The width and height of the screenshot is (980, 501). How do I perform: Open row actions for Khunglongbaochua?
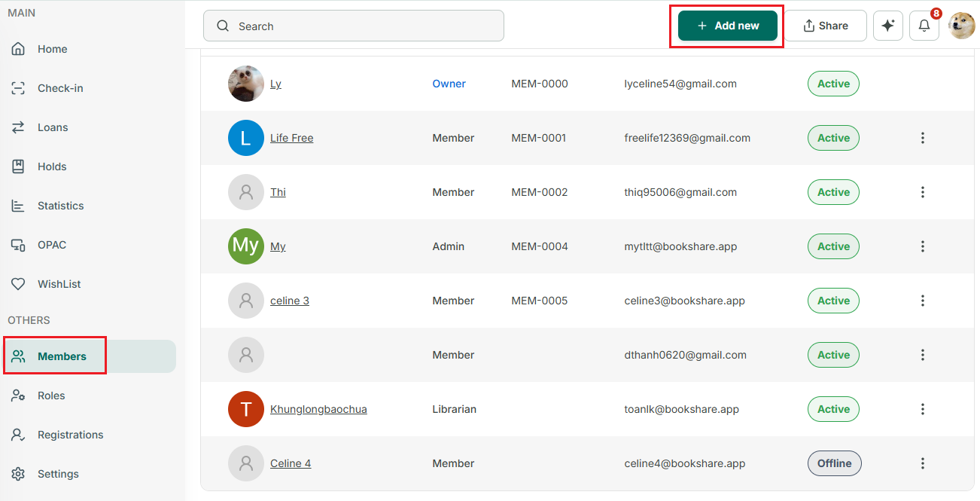[x=923, y=409]
